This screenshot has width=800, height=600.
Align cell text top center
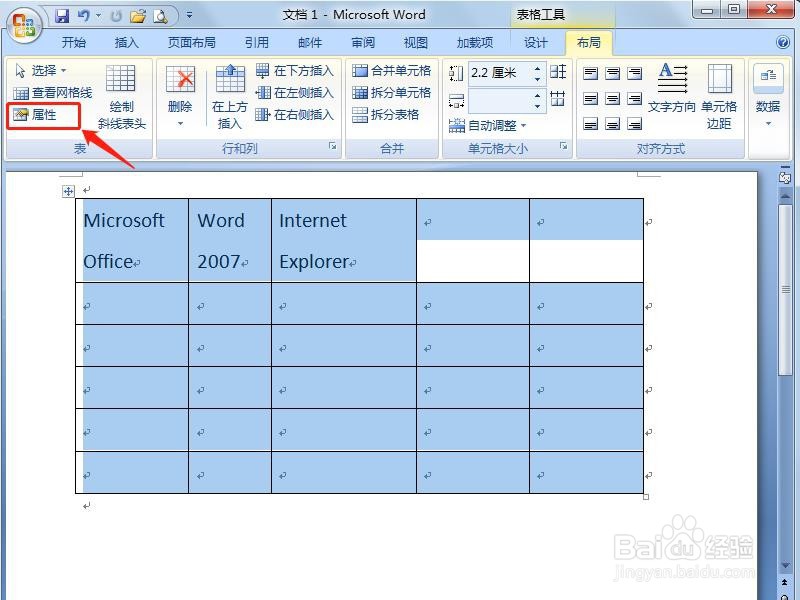[612, 73]
